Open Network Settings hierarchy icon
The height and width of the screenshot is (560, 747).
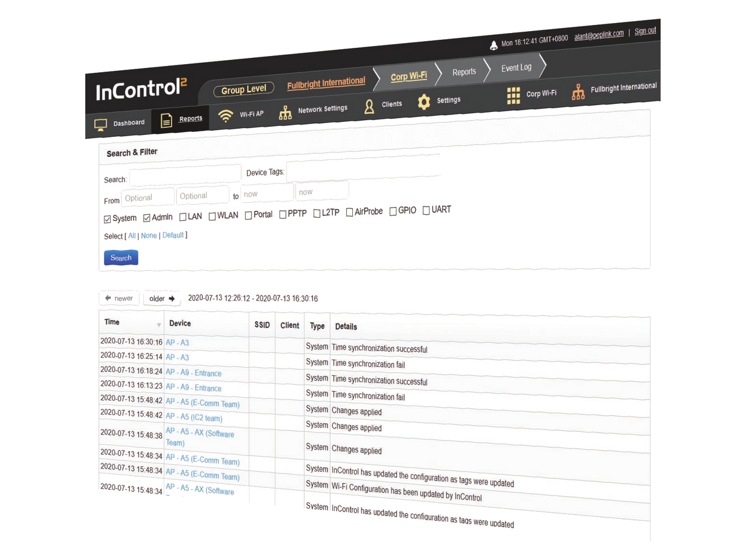coord(285,113)
